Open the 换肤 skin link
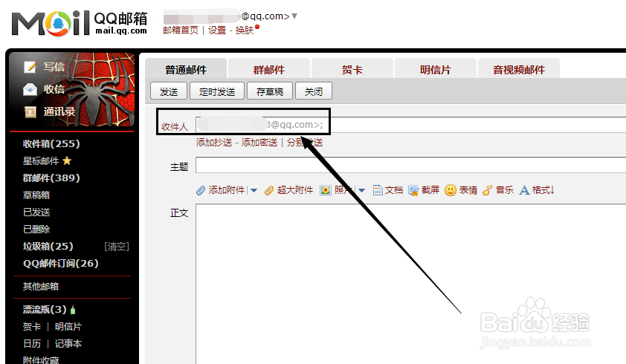Screen dimensions: 626x364 pyautogui.click(x=245, y=30)
